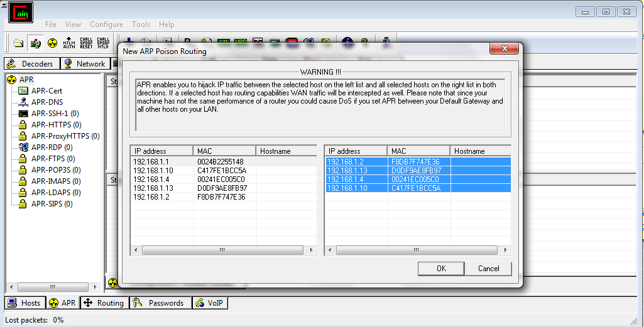This screenshot has width=644, height=327.
Task: Toggle the Start/Stop Sniffer toolbar icon
Action: [35, 43]
